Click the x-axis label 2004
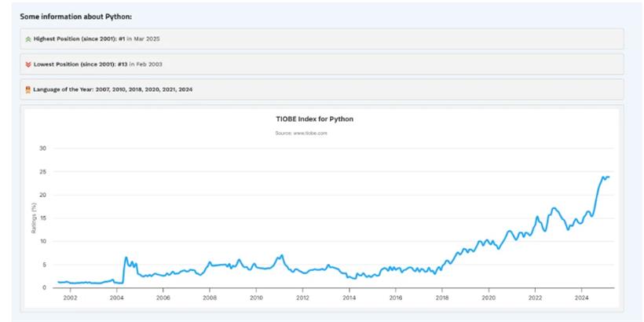644x322 pixels. pyautogui.click(x=117, y=297)
